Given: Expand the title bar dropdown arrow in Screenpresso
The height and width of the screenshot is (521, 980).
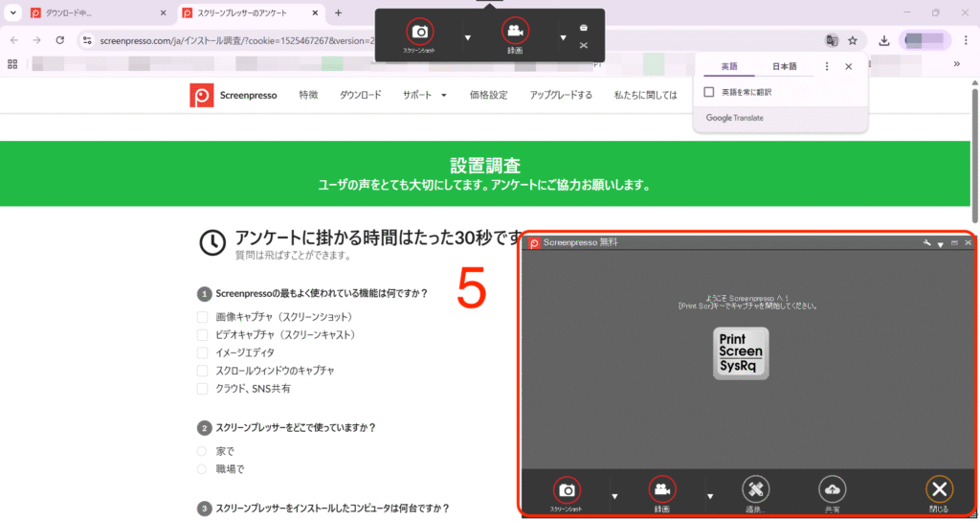Looking at the screenshot, I should [940, 244].
